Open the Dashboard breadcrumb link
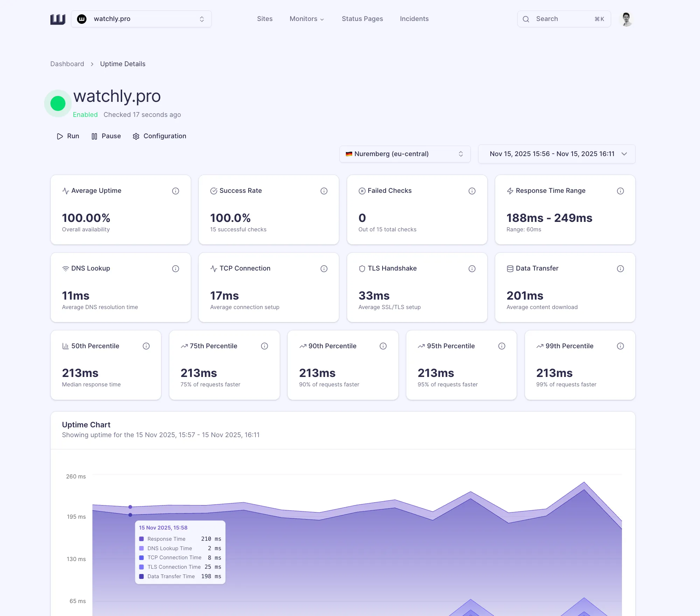 [x=67, y=64]
